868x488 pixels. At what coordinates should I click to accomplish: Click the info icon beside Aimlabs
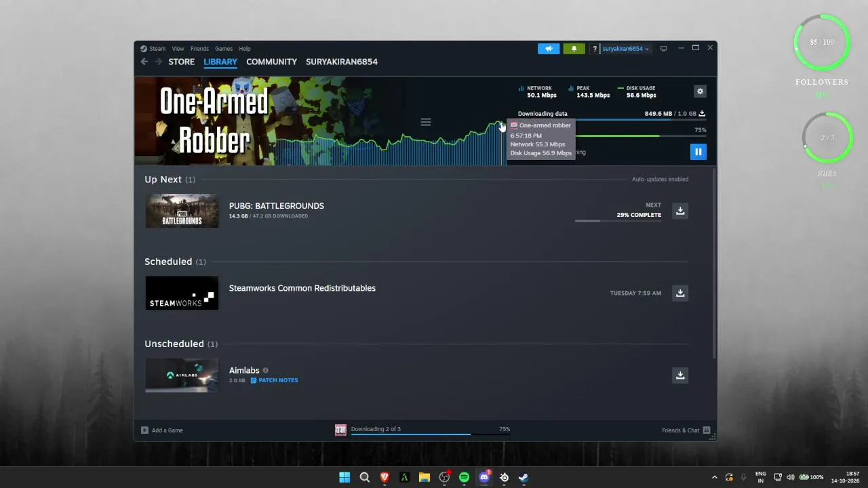[265, 370]
